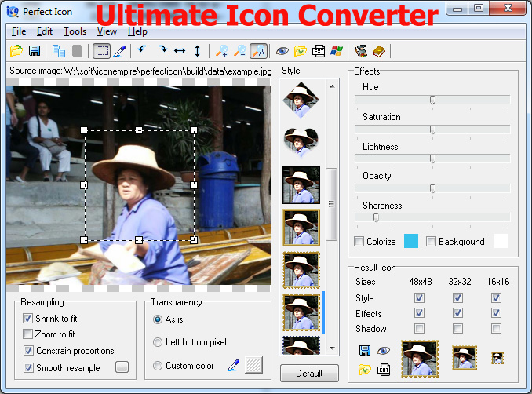Screen dimensions: 532x394
Task: Open Smooth resample options ellipsis button
Action: pyautogui.click(x=122, y=367)
